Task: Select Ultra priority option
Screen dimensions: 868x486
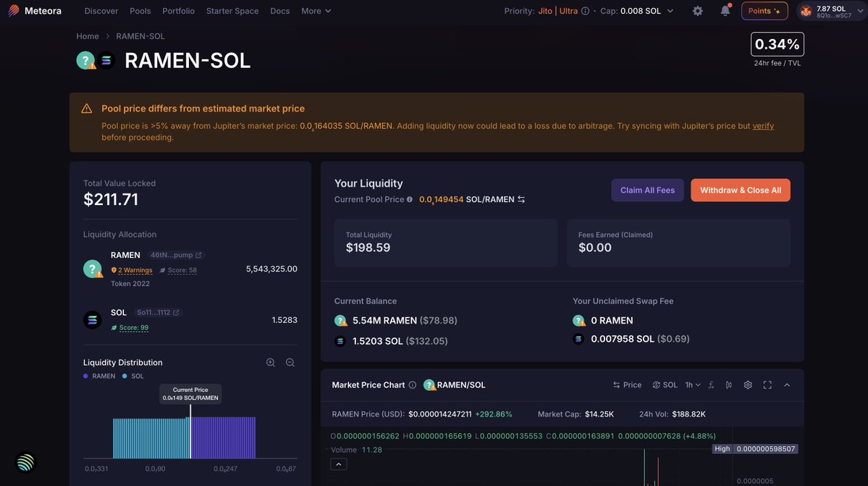Action: click(x=568, y=11)
